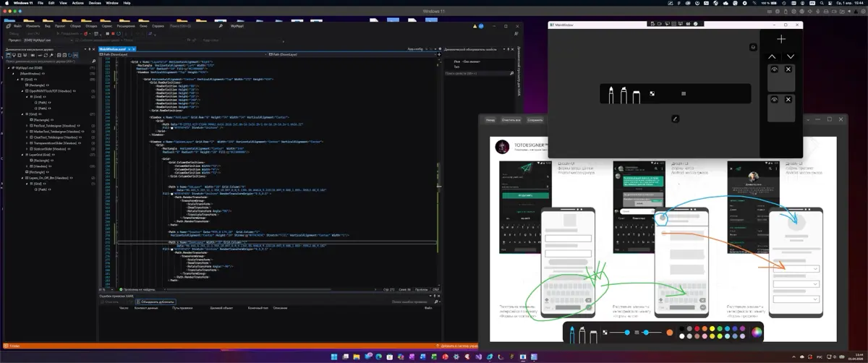Open the Сборка menu in Visual Studio

point(75,26)
